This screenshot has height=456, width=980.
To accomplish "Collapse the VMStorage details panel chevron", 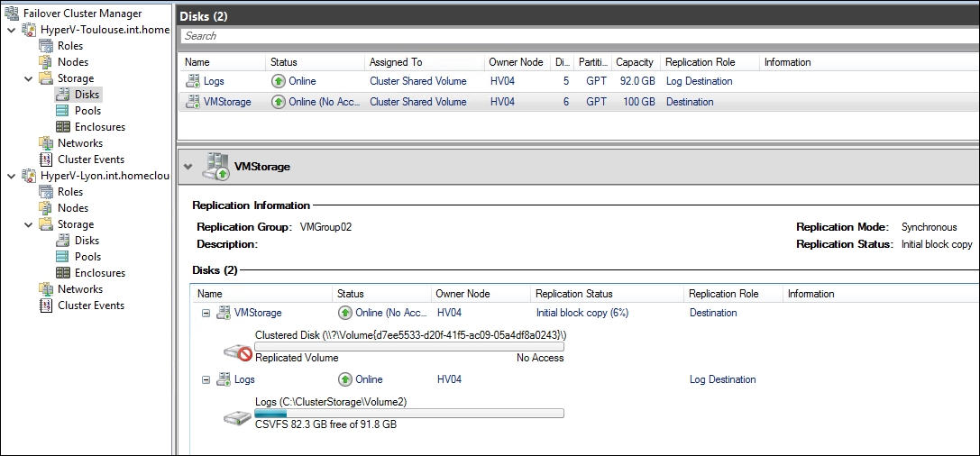I will [x=188, y=166].
